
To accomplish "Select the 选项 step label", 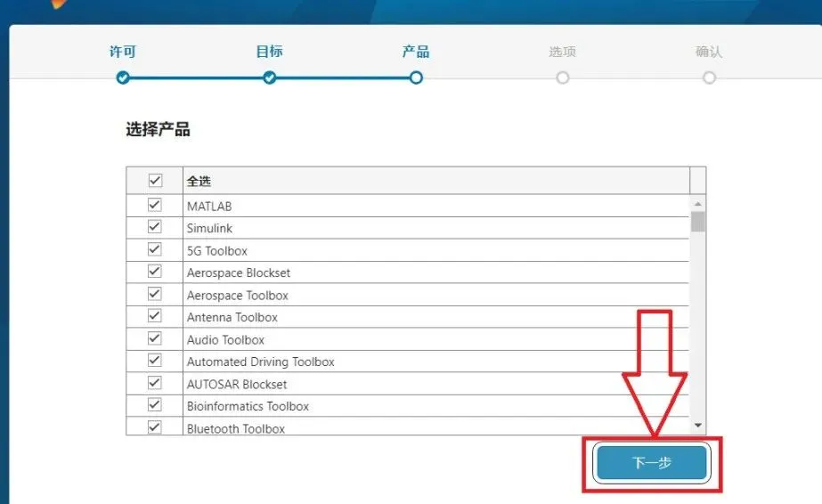I will pos(563,52).
